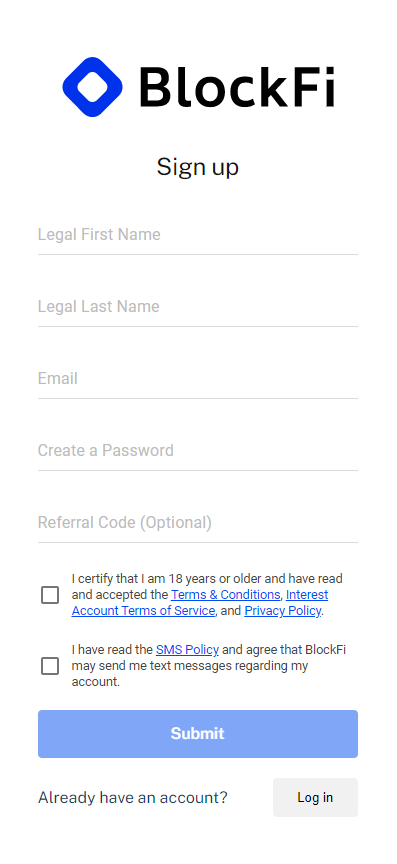
Task: Focus the Legal Last Name field
Action: pos(198,307)
